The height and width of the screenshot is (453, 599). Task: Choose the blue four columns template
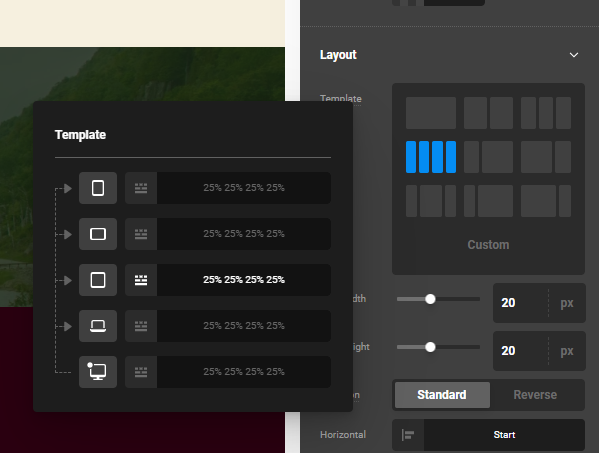pyautogui.click(x=431, y=157)
